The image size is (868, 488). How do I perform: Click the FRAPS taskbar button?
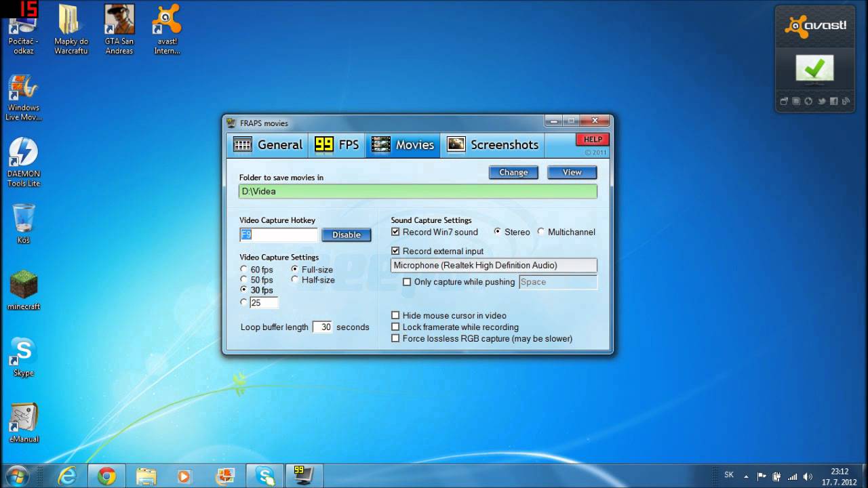pyautogui.click(x=303, y=476)
